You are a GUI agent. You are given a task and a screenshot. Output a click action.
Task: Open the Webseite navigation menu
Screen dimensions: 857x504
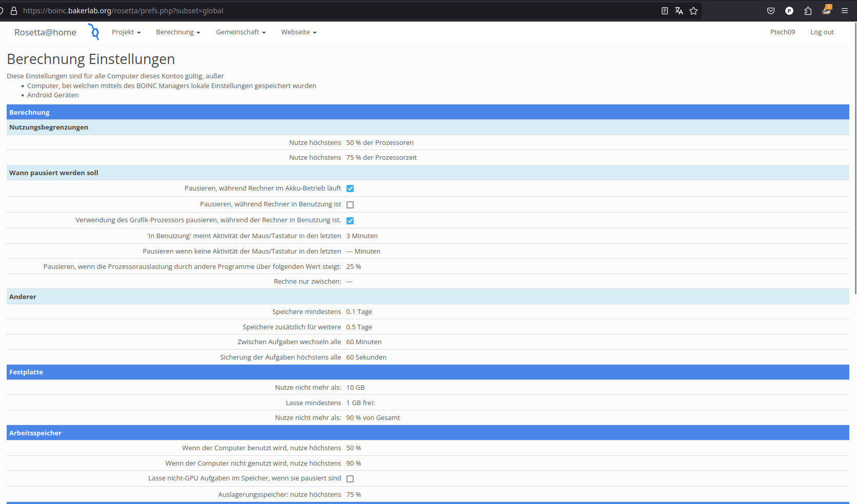[298, 32]
